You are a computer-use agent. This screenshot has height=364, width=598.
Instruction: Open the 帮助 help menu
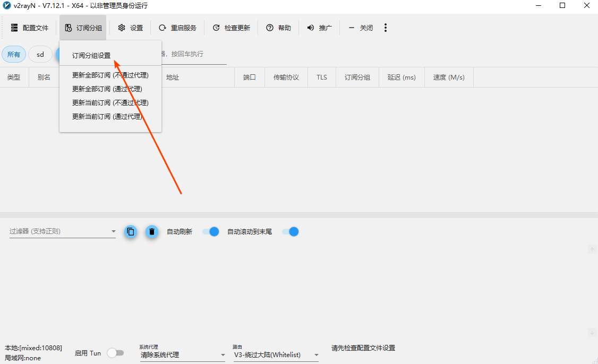(278, 28)
